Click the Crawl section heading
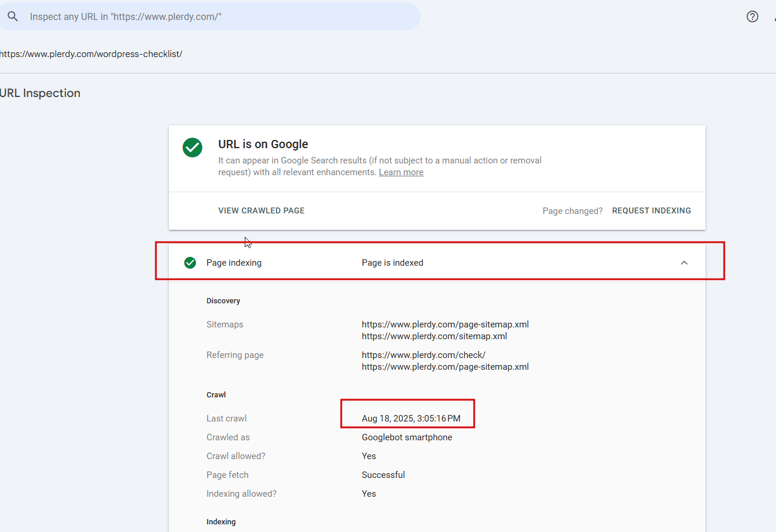Viewport: 776px width, 532px height. coord(216,395)
